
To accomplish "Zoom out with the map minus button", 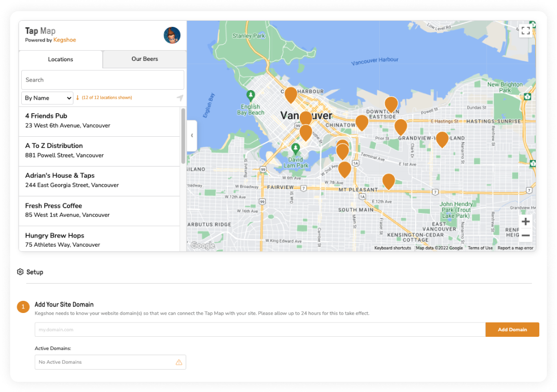I will point(526,236).
